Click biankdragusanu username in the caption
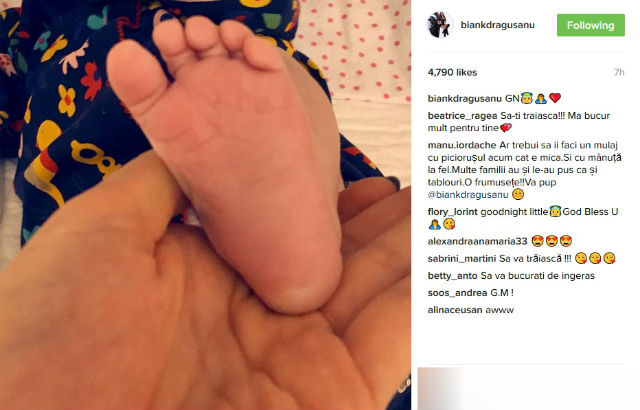 pos(464,99)
